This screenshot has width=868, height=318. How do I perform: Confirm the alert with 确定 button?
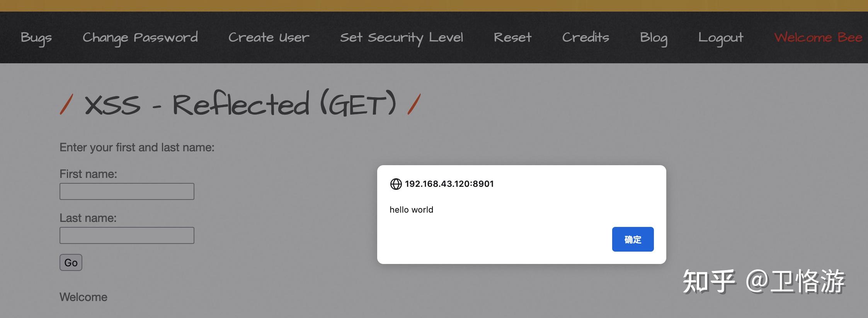tap(633, 239)
